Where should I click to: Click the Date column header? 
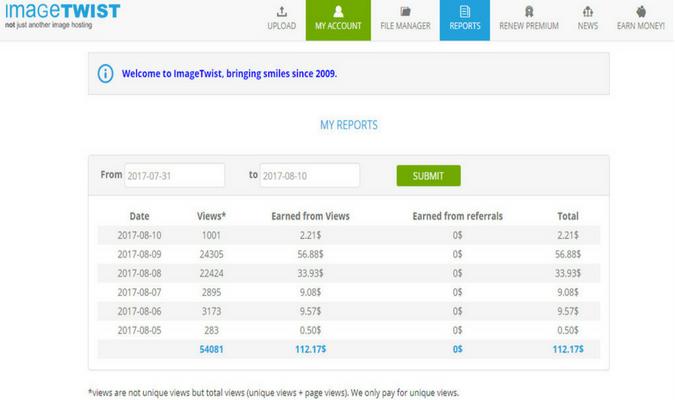pos(139,216)
